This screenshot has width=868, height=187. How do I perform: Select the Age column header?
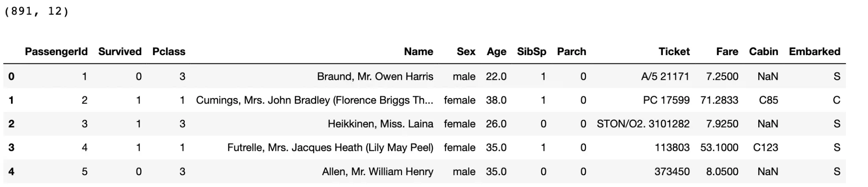click(x=496, y=52)
